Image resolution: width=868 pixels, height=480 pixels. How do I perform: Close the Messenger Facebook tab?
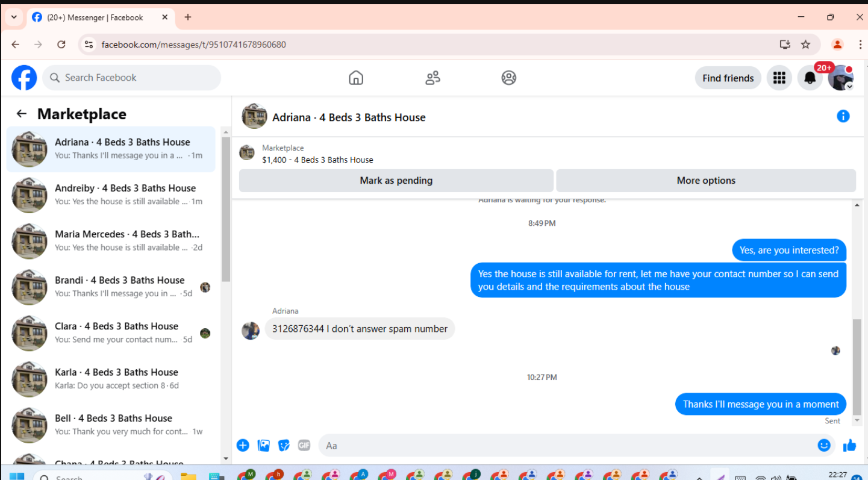pyautogui.click(x=165, y=17)
